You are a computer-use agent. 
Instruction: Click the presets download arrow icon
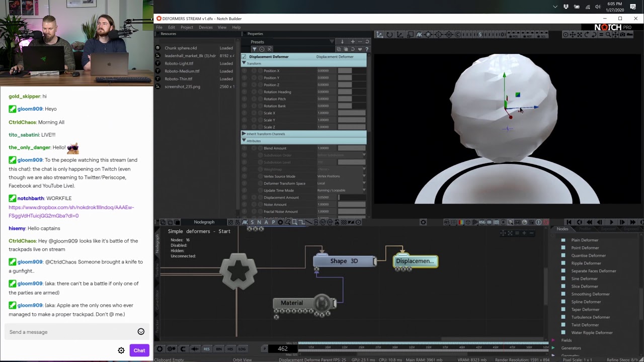(342, 42)
